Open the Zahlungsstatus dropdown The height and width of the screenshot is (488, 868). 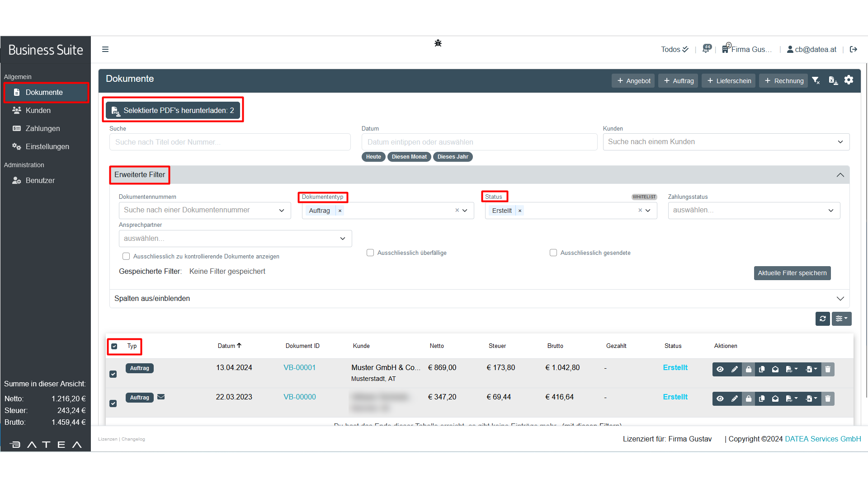(754, 211)
